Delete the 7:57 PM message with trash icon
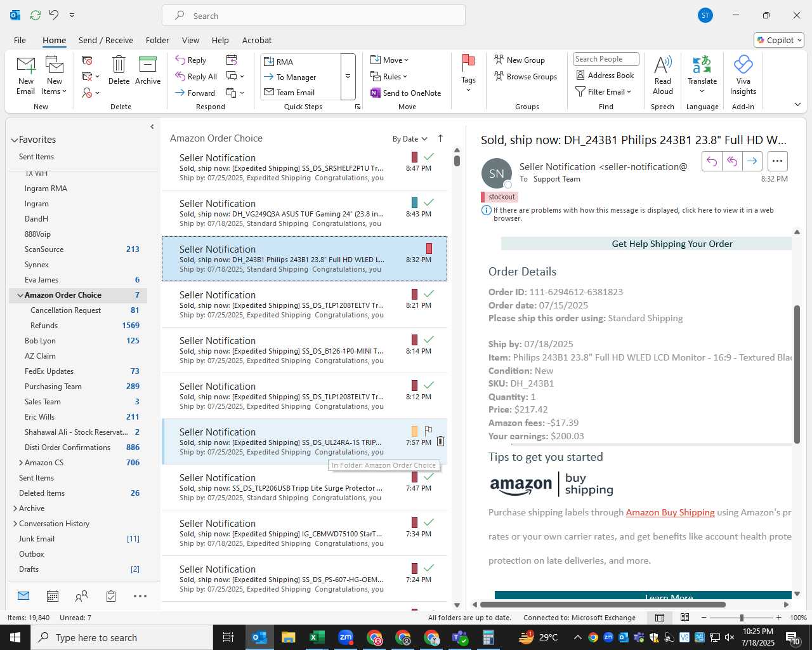The height and width of the screenshot is (650, 812). 440,441
